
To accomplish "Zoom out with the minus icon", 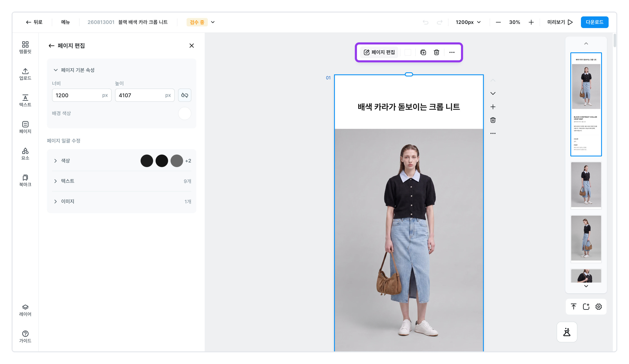I will 498,22.
